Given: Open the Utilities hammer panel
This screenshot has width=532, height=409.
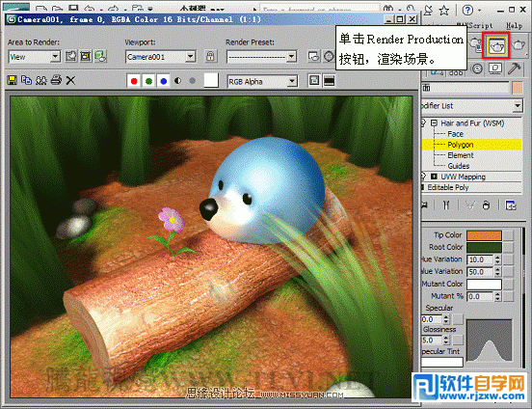Looking at the screenshot, I should (515, 68).
